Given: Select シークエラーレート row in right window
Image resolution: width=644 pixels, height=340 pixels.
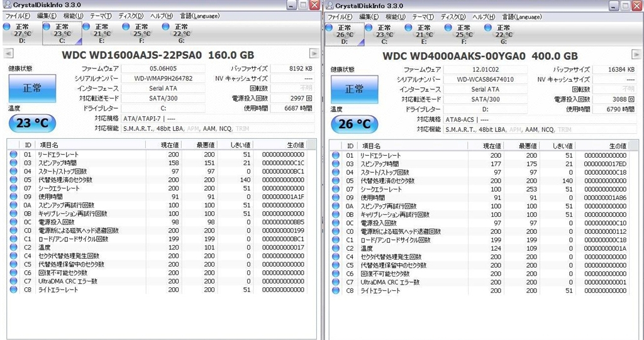Looking at the screenshot, I should (x=479, y=189).
